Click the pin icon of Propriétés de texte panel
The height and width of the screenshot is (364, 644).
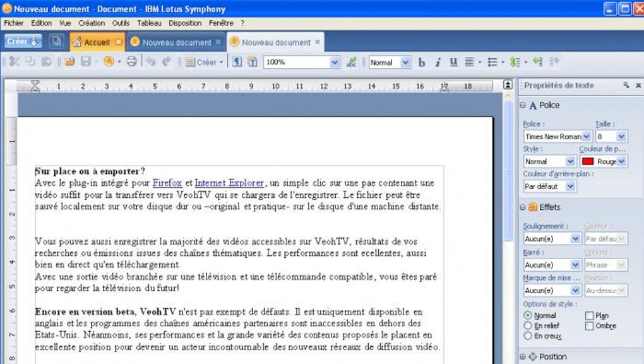626,85
